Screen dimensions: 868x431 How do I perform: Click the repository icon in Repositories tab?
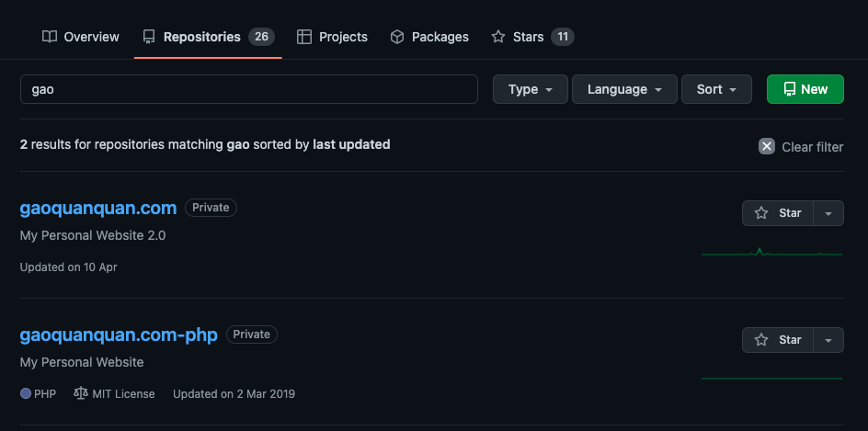pos(149,37)
